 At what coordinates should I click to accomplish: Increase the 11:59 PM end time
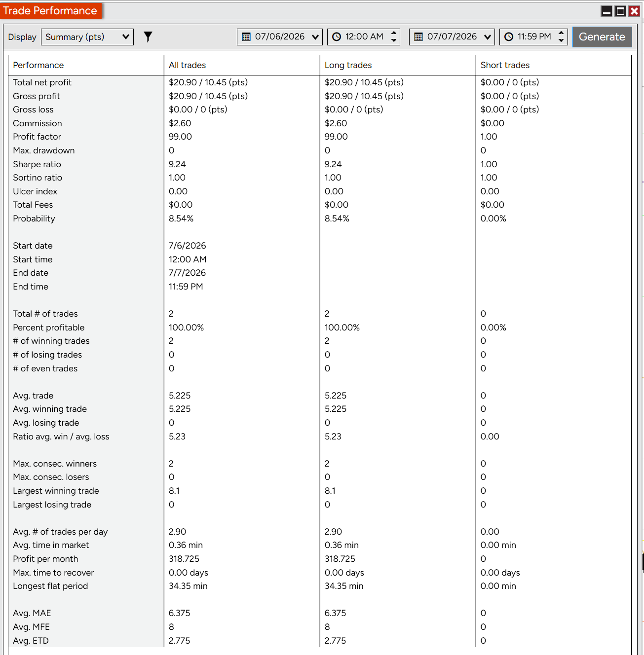pos(561,33)
